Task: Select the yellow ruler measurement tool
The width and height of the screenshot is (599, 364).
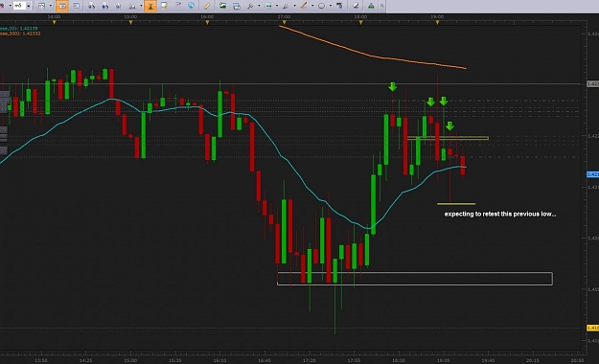Action: click(207, 6)
